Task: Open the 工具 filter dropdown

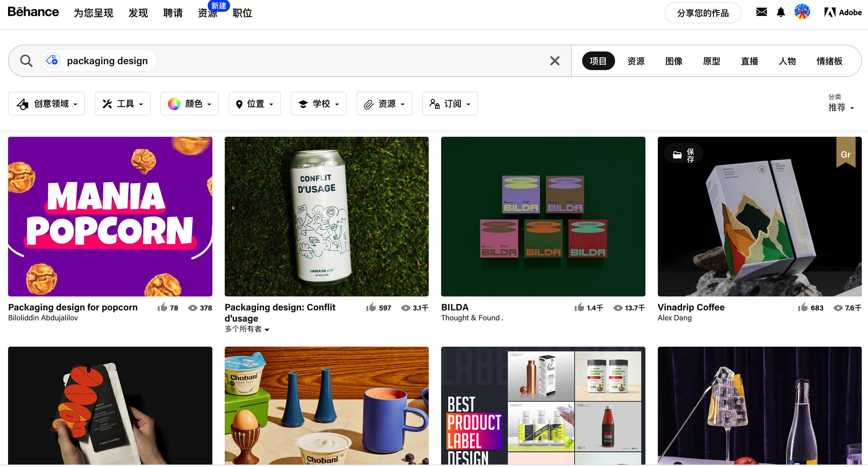Action: tap(123, 104)
